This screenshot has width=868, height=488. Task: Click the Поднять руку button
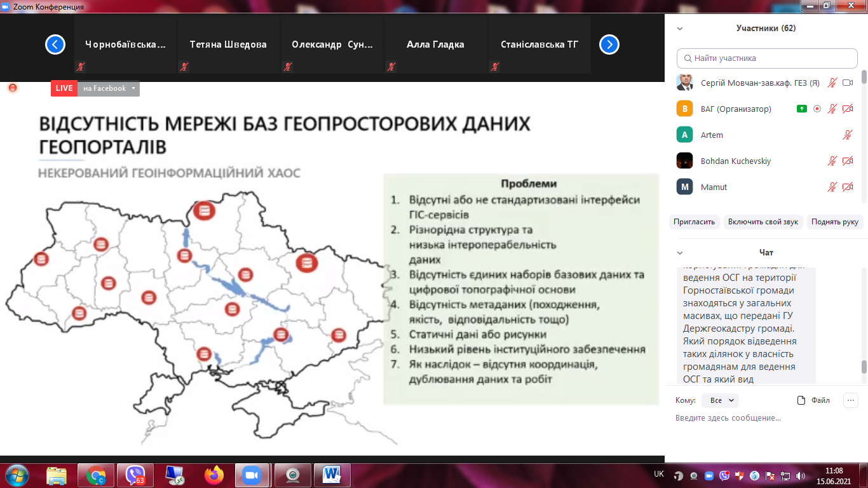click(x=835, y=222)
